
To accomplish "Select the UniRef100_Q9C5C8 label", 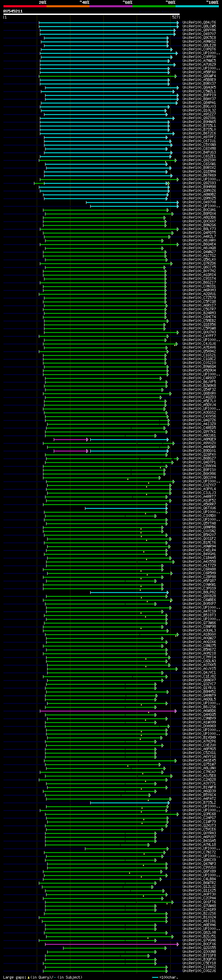I will click(x=199, y=38).
